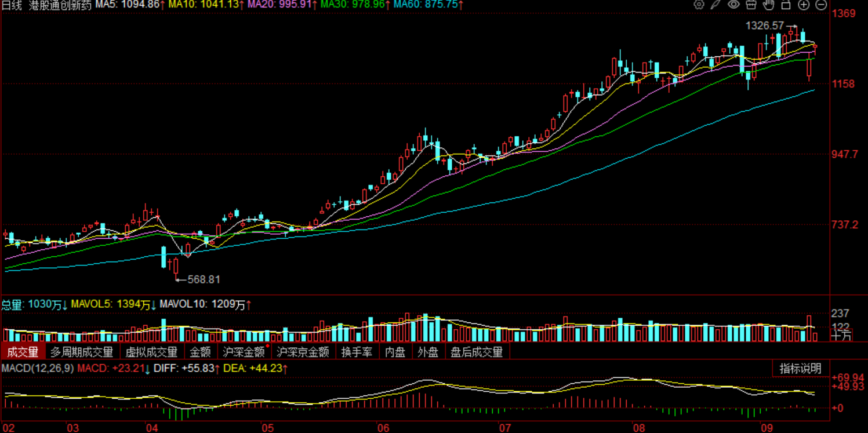Select the 成交量 indicator tab
The image size is (868, 433).
[23, 352]
